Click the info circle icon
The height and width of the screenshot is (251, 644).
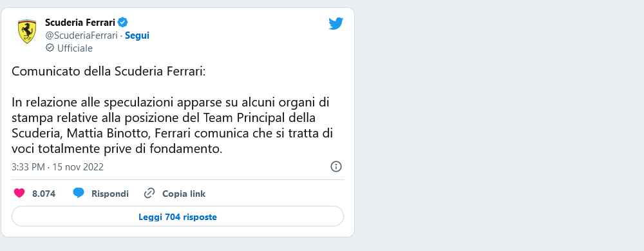pos(336,166)
